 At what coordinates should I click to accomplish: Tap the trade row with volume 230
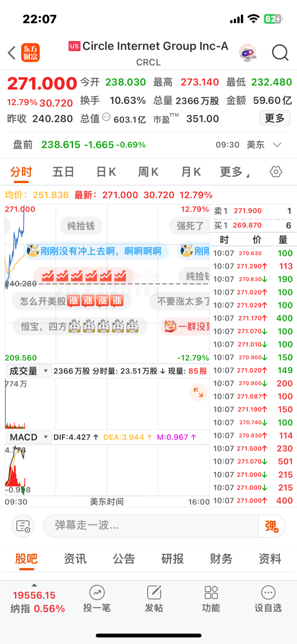point(253,448)
